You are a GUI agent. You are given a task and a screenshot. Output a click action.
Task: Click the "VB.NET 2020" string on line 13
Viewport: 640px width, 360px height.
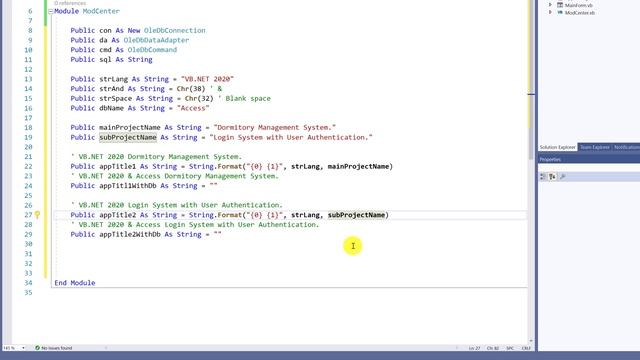pos(207,79)
